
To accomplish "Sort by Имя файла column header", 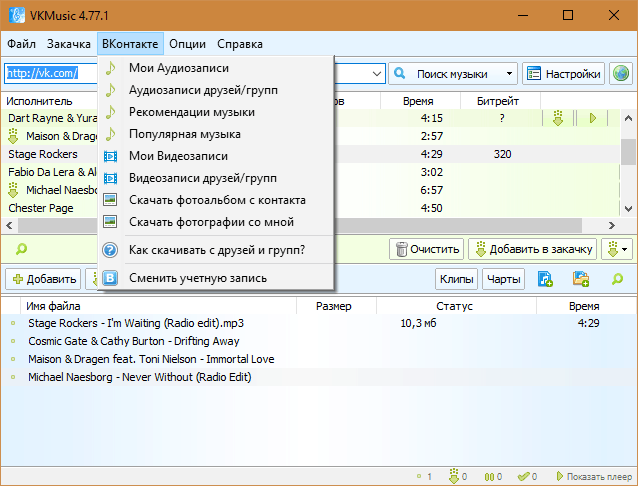I will [159, 306].
